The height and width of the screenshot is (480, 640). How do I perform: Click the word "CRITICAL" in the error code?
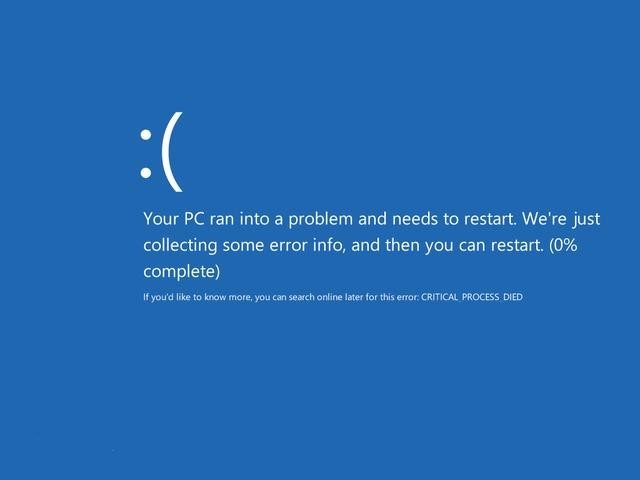[x=439, y=297]
